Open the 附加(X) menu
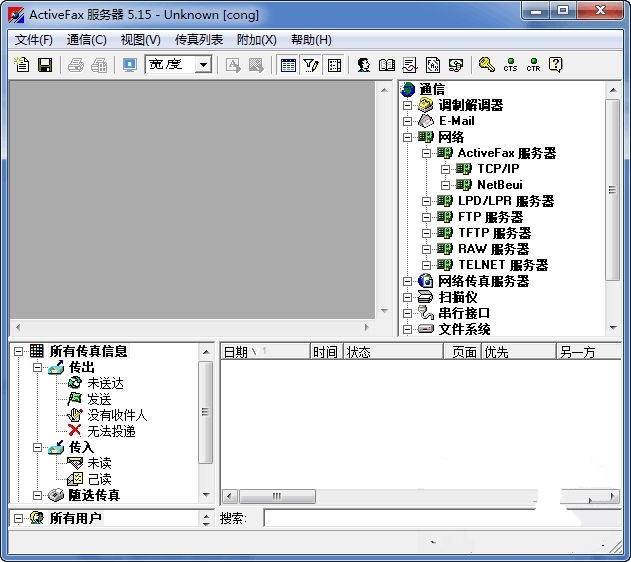The height and width of the screenshot is (562, 631). pyautogui.click(x=256, y=40)
